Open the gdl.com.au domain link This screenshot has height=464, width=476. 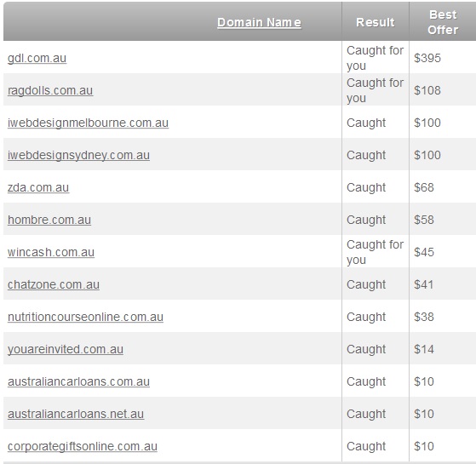pos(37,58)
